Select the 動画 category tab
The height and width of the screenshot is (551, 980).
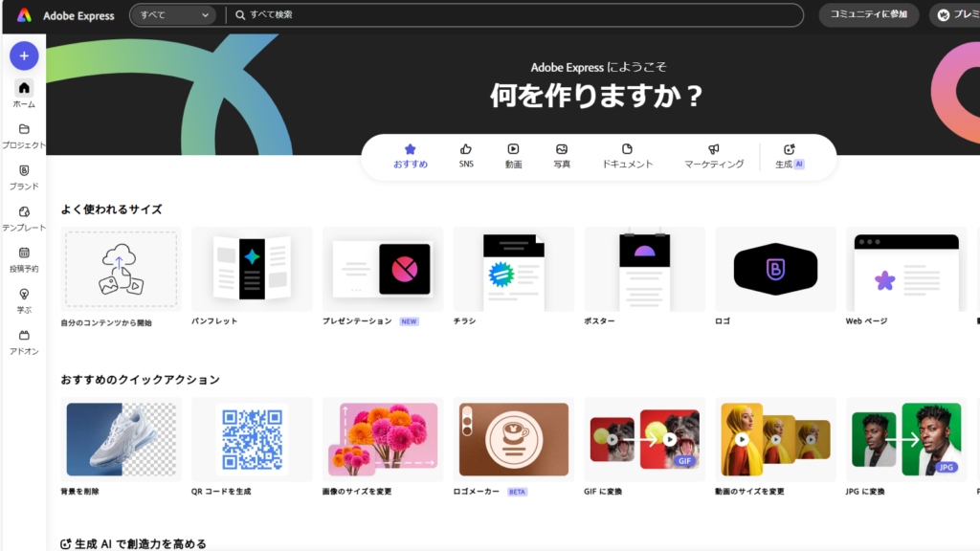513,156
